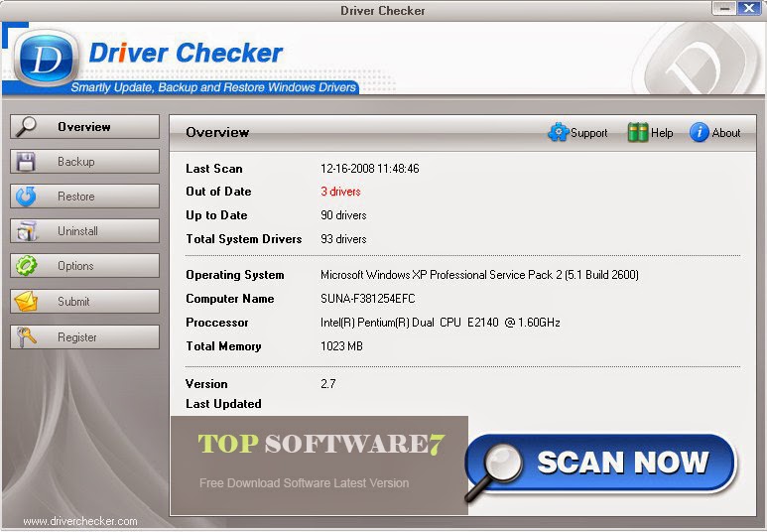Click the About link text
Screen dimensions: 767x532
click(726, 133)
